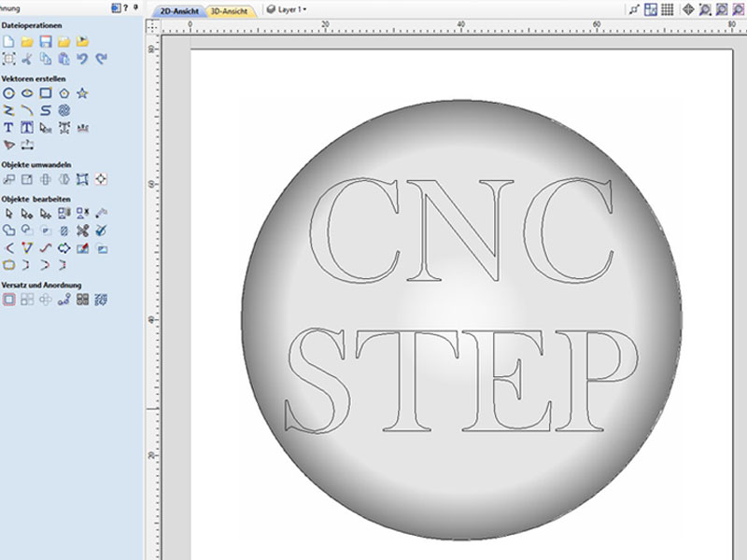Open the scissors trim tool under Objekte bearbeiten
Viewport: 747px width, 560px height.
(x=82, y=231)
